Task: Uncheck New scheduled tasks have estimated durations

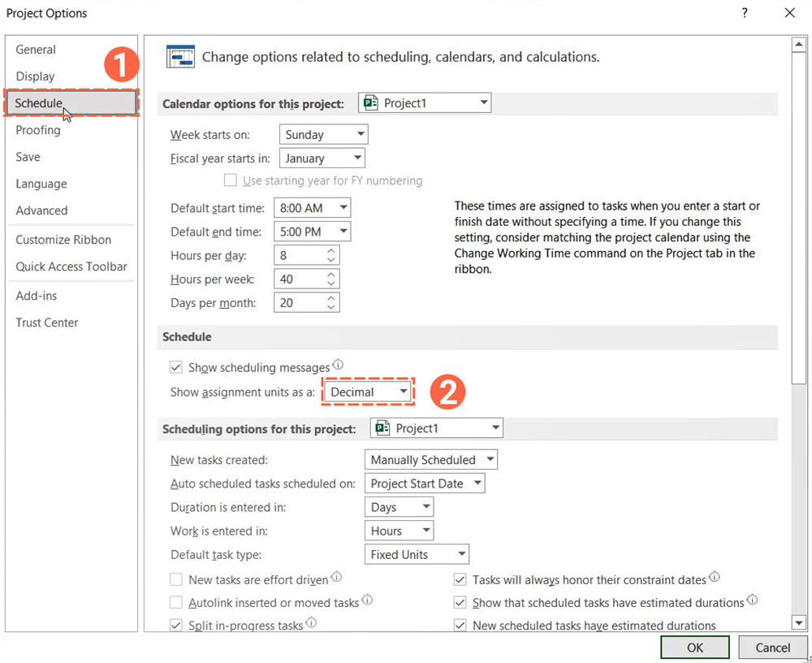Action: pyautogui.click(x=460, y=625)
